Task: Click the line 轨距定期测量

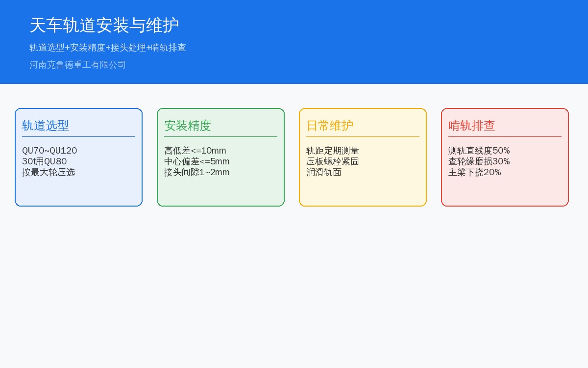Action: pyautogui.click(x=333, y=151)
